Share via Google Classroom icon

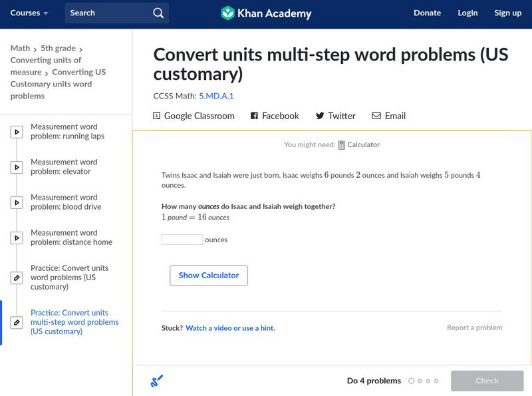pyautogui.click(x=157, y=116)
